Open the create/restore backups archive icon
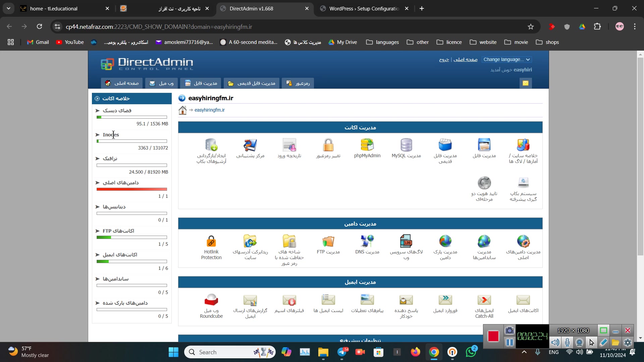The image size is (644, 362). click(211, 145)
